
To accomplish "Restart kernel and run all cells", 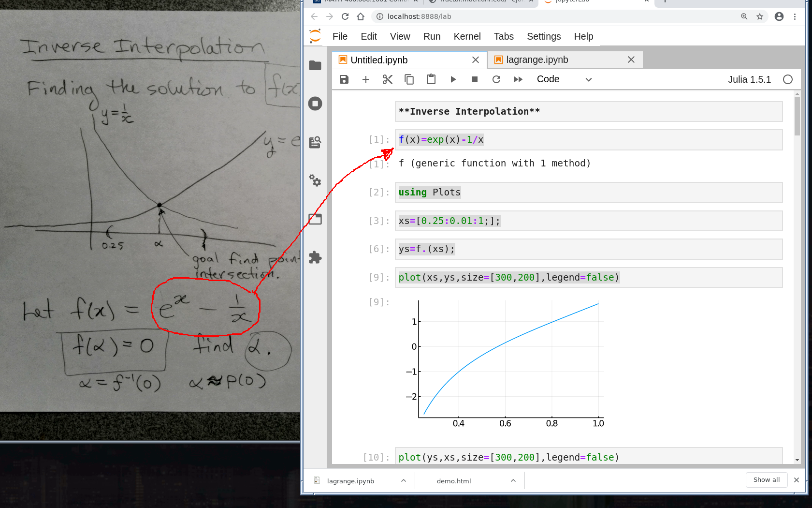I will click(518, 79).
